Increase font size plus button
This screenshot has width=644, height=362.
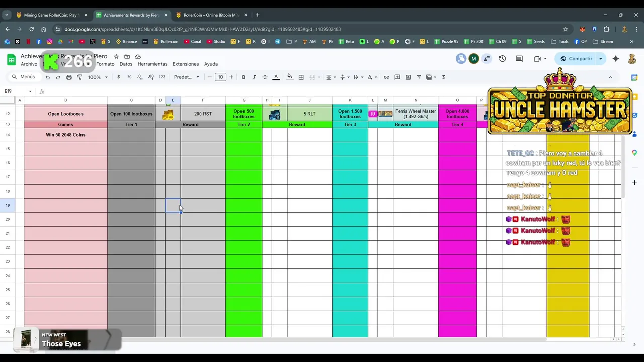pos(231,77)
